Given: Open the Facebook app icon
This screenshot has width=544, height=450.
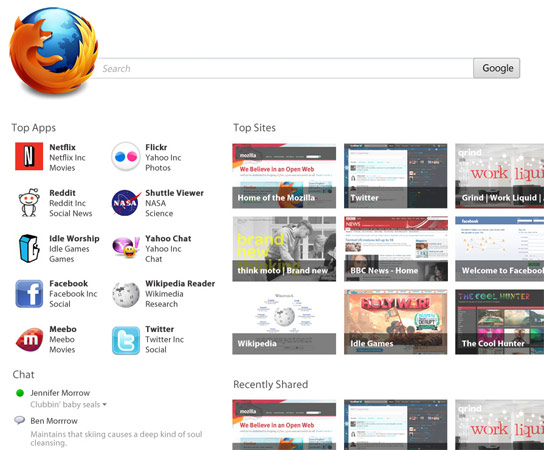Looking at the screenshot, I should point(29,294).
